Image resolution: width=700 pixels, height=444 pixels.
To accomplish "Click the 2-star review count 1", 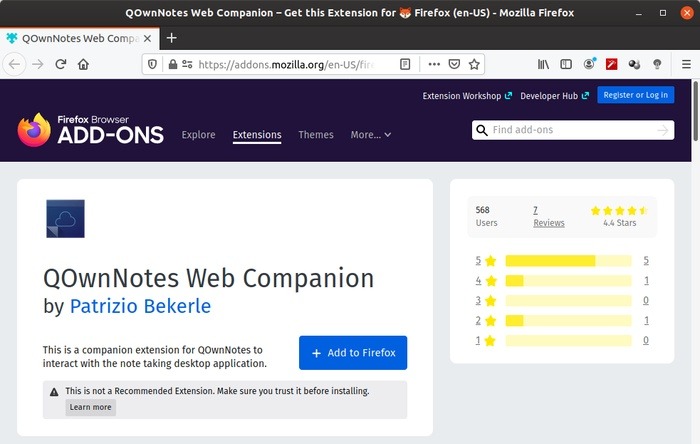I will [x=646, y=320].
